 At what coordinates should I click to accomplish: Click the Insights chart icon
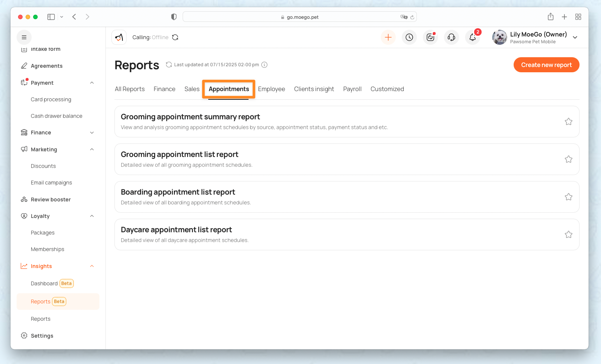(24, 266)
